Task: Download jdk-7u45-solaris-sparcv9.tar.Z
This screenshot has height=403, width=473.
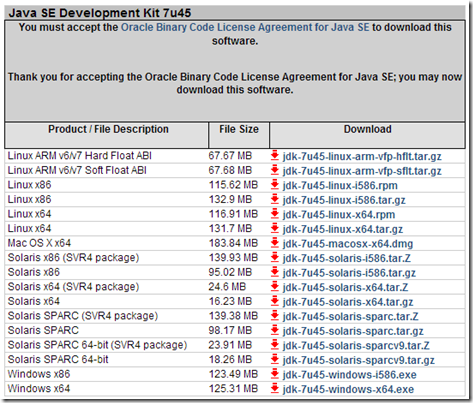Action: 356,346
